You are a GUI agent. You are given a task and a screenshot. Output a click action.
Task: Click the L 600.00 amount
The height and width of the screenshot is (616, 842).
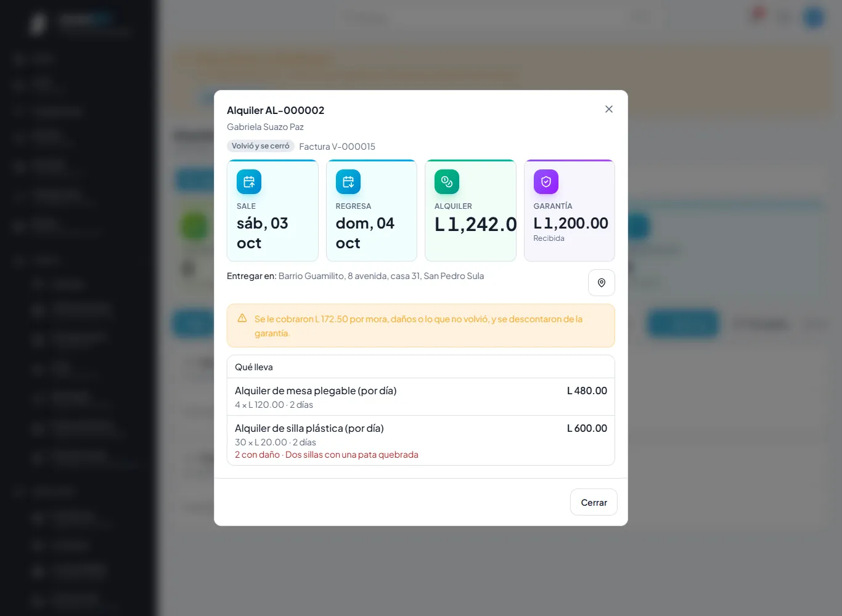(x=587, y=428)
